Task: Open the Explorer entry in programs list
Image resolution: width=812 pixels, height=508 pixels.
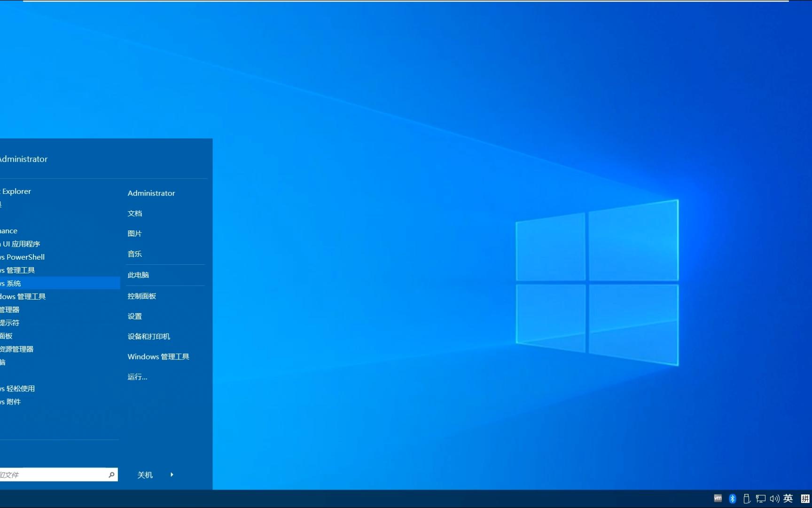Action: (16, 191)
